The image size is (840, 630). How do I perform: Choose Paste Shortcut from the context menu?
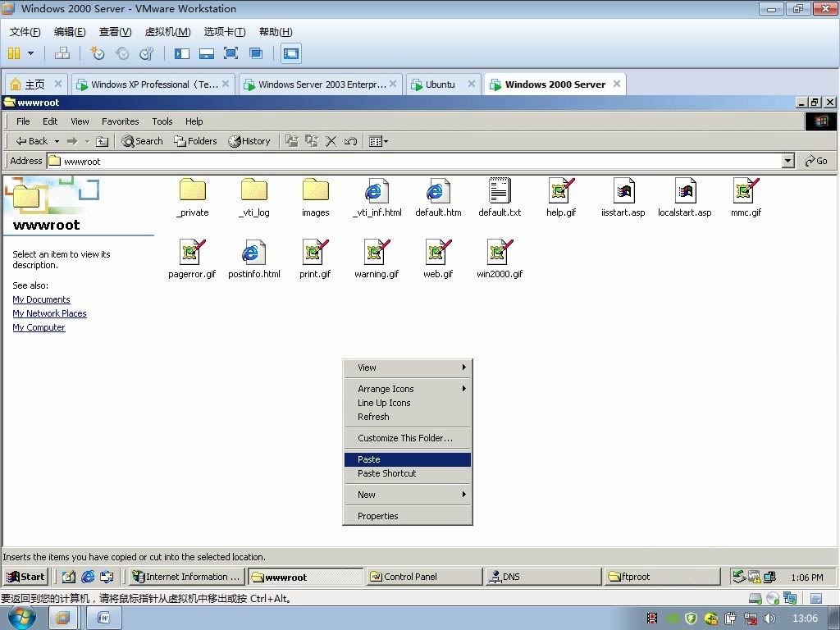[408, 473]
